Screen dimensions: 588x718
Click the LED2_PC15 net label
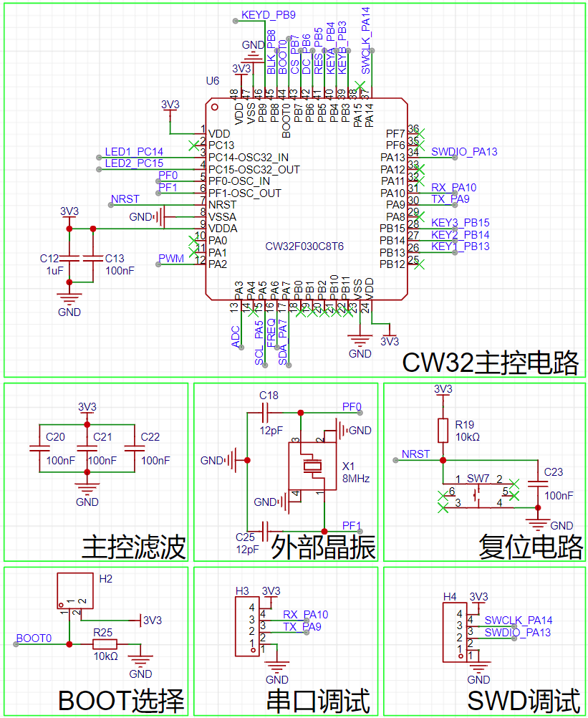point(134,163)
